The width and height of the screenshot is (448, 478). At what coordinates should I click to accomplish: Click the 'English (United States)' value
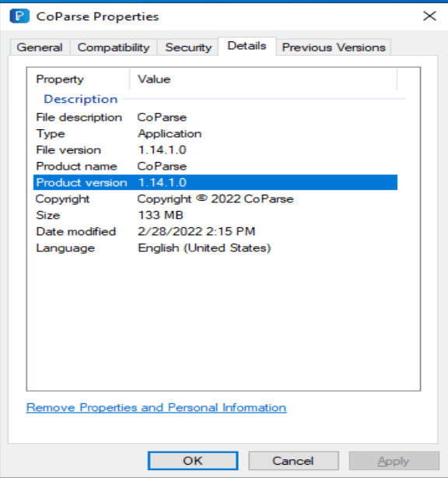click(x=204, y=248)
